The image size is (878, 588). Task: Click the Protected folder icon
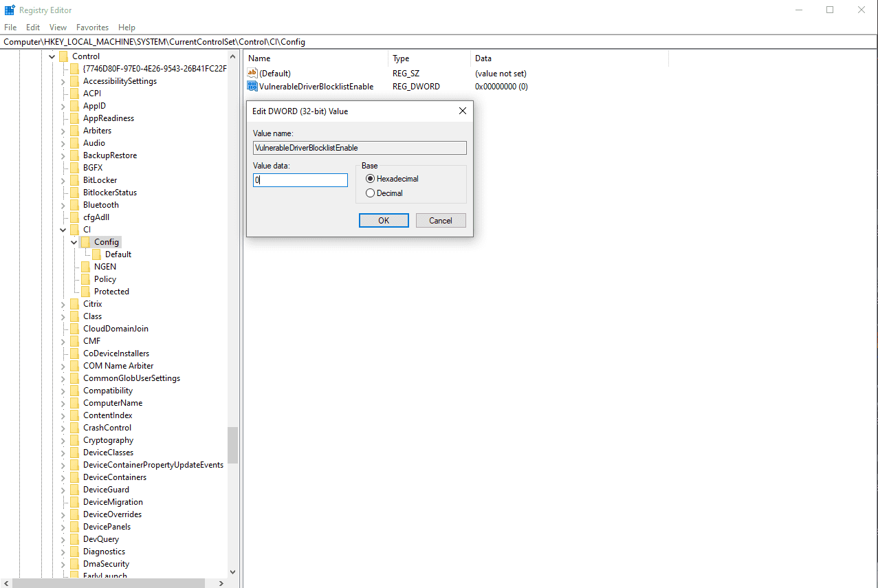pos(85,292)
